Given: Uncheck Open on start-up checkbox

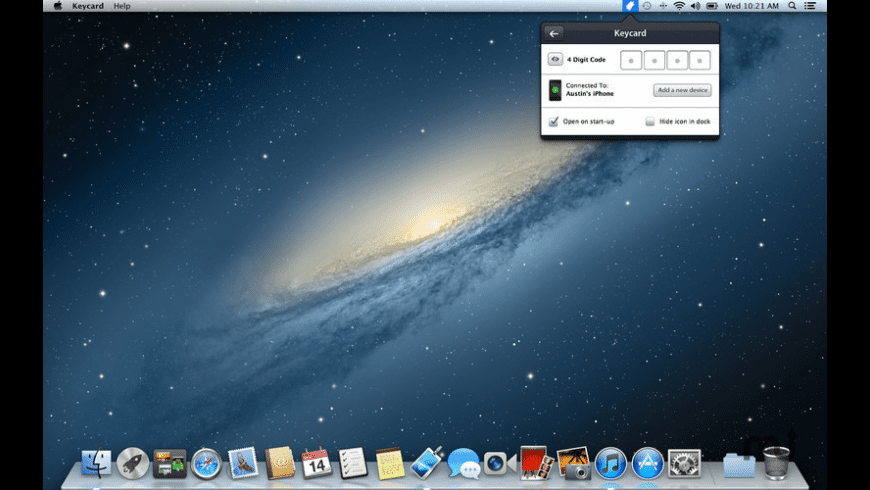Looking at the screenshot, I should click(554, 122).
